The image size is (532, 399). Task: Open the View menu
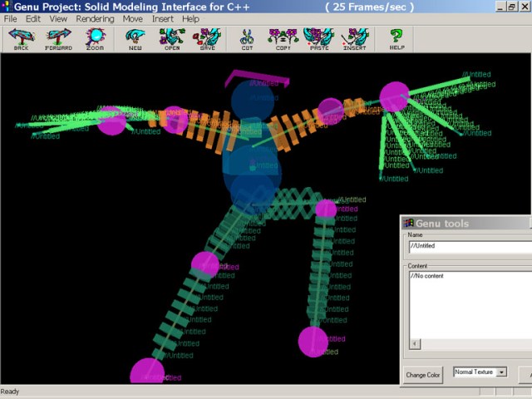(58, 18)
